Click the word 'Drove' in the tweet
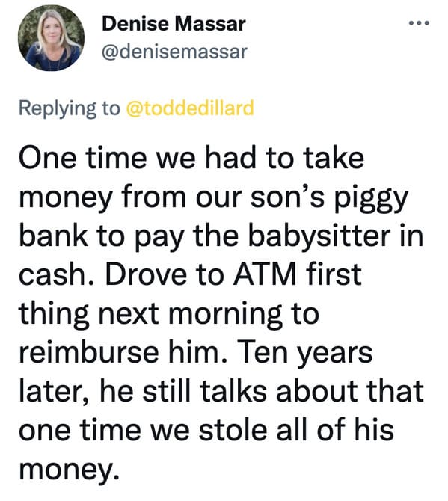The width and height of the screenshot is (448, 501). (x=146, y=274)
